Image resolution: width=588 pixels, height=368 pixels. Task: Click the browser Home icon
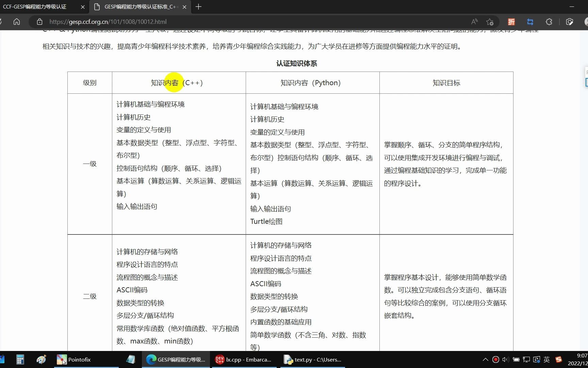(17, 22)
